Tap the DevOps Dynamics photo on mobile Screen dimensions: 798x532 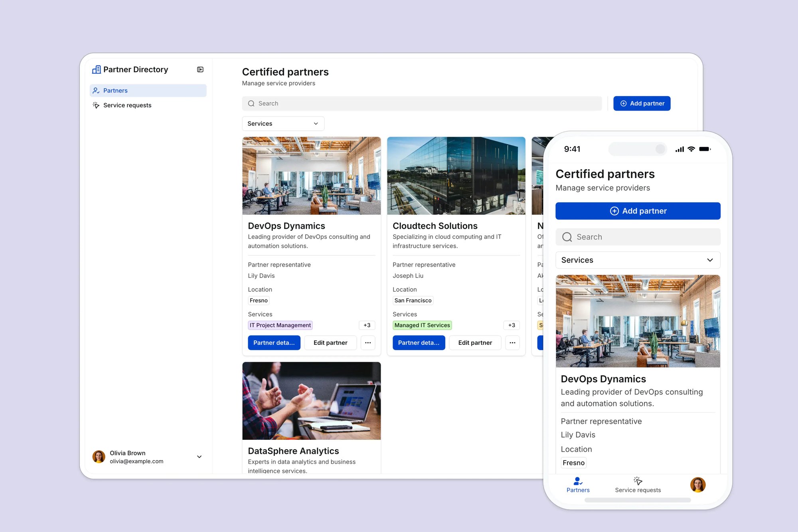point(638,321)
